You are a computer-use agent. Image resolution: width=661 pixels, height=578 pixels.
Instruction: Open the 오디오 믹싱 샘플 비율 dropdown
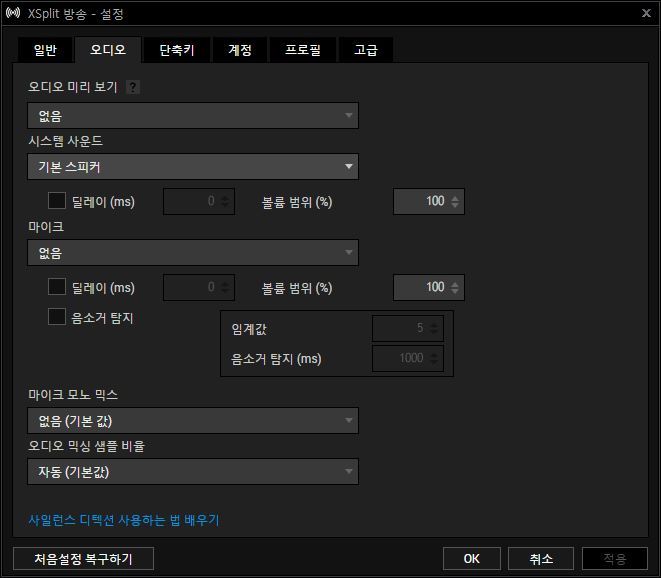click(193, 471)
